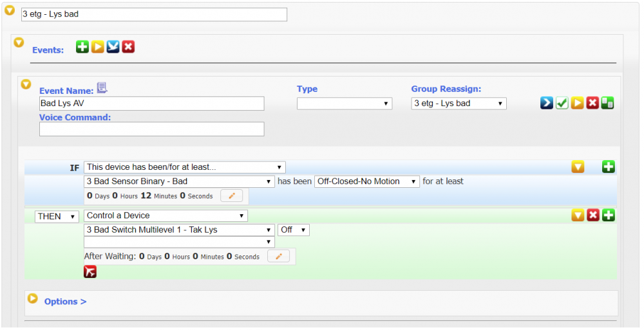The width and height of the screenshot is (644, 330).
Task: Click the blue download arrow icon beside Events
Action: point(113,47)
